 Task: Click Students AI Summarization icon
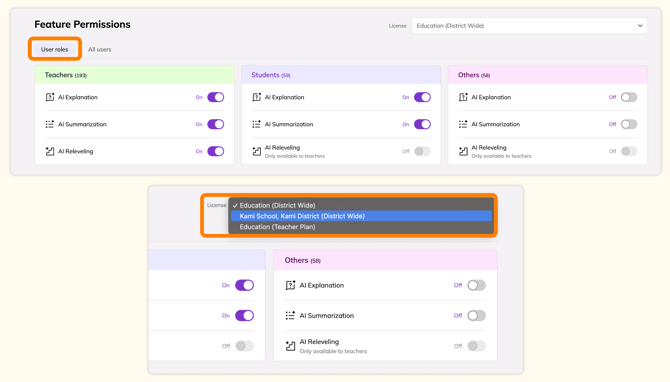256,124
